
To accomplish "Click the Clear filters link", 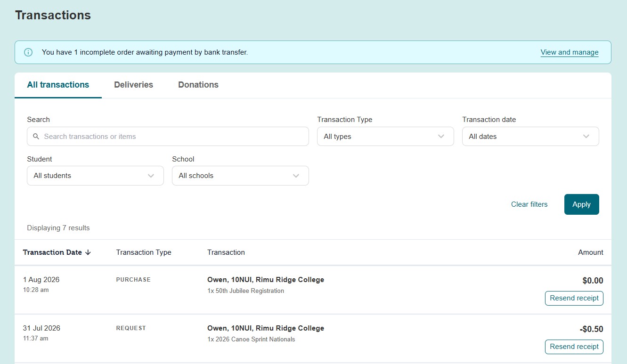I will click(x=529, y=204).
